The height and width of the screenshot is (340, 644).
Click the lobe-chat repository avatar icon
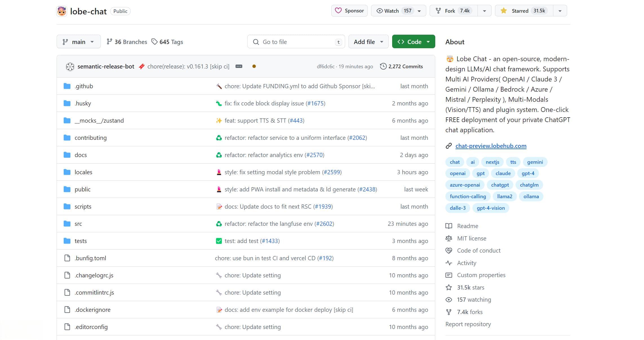[x=62, y=11]
